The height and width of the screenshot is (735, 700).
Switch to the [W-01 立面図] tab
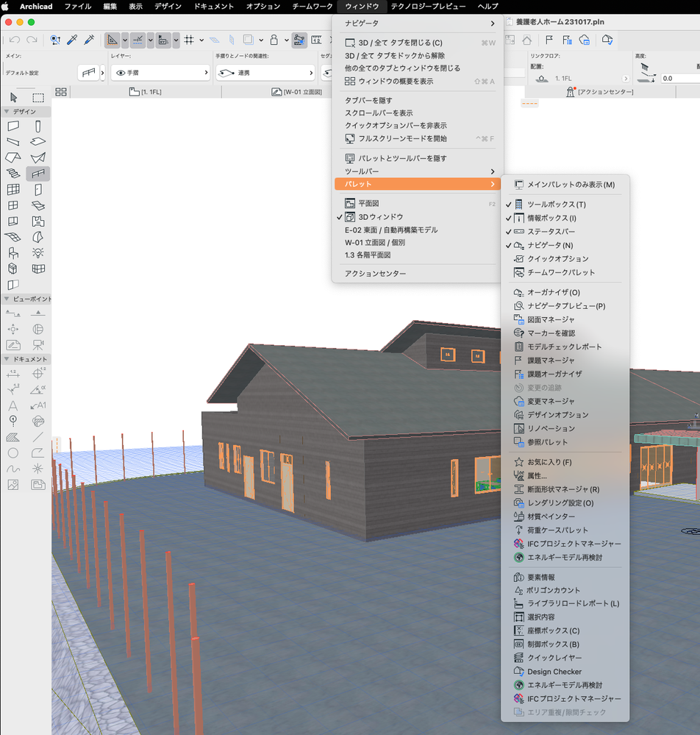[x=296, y=92]
